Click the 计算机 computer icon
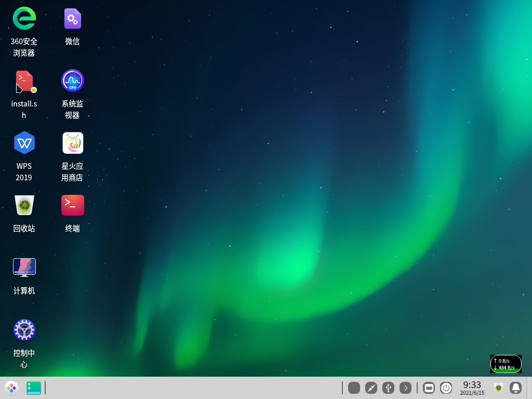This screenshot has width=532, height=399. [x=24, y=267]
